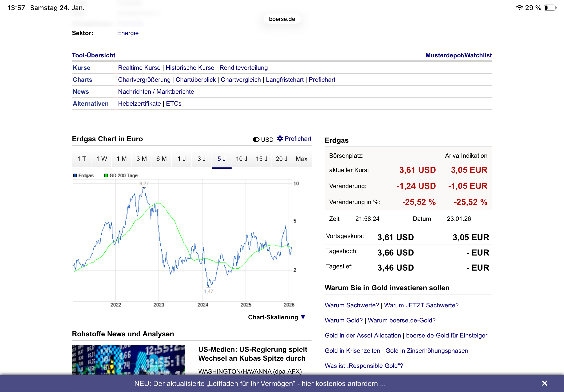Click the blue Erdgas legend square
The height and width of the screenshot is (392, 564).
point(75,175)
